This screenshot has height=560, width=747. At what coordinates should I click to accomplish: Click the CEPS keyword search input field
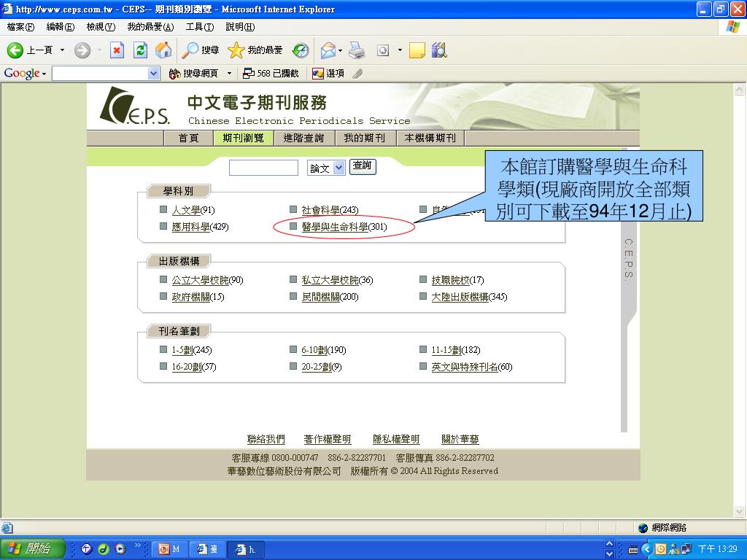tap(263, 168)
